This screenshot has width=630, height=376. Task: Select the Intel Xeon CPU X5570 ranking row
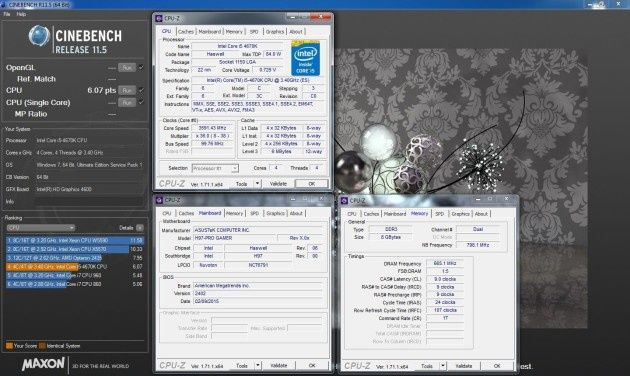tap(75, 249)
